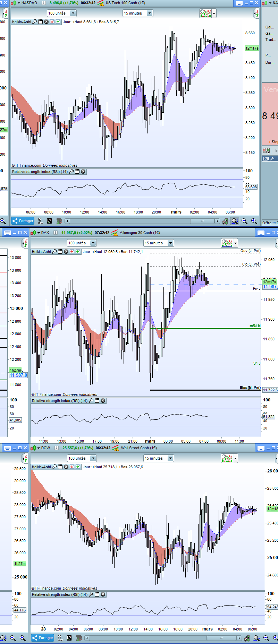The width and height of the screenshot is (278, 644).
Task: Open Heikin-Ashi settings wrench in DAX chart
Action: (x=54, y=252)
